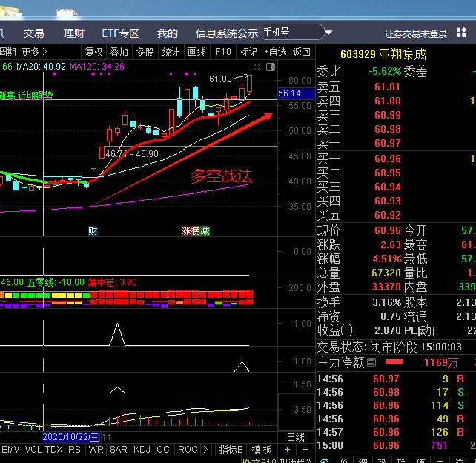Click the 2025/10/22 date marker on the timeline
Viewport: 476px width, 463px height.
tap(70, 438)
